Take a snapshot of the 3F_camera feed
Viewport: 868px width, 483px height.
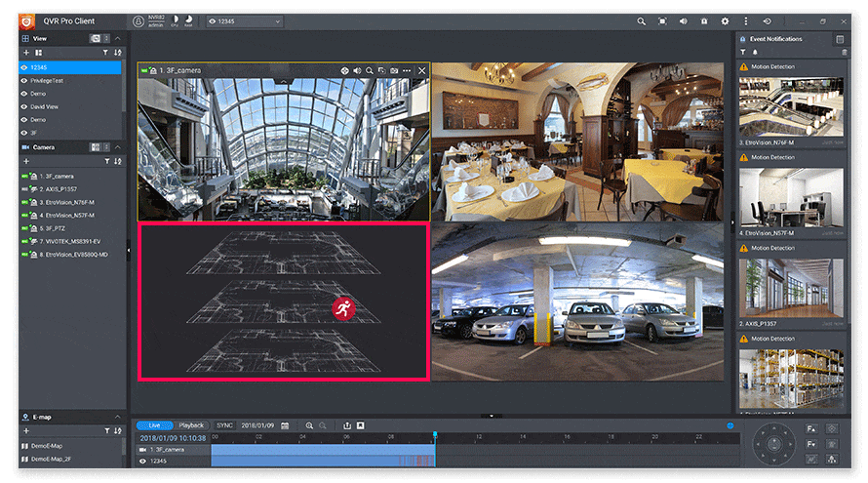tap(394, 71)
